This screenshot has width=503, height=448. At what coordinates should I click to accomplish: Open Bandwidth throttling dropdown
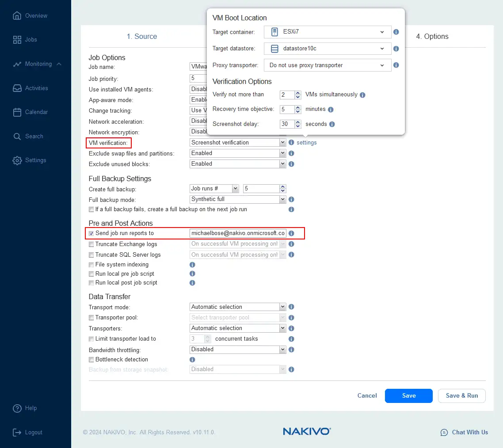[x=238, y=349]
